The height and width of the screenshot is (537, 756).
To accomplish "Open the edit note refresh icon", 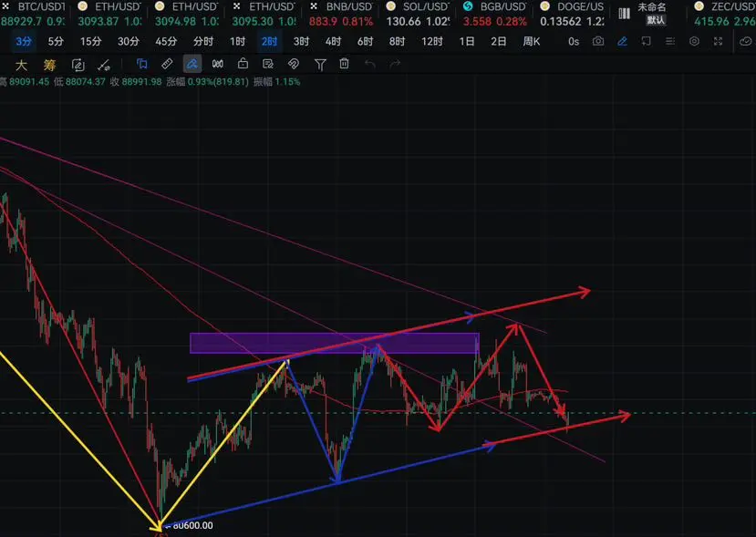I will [78, 64].
